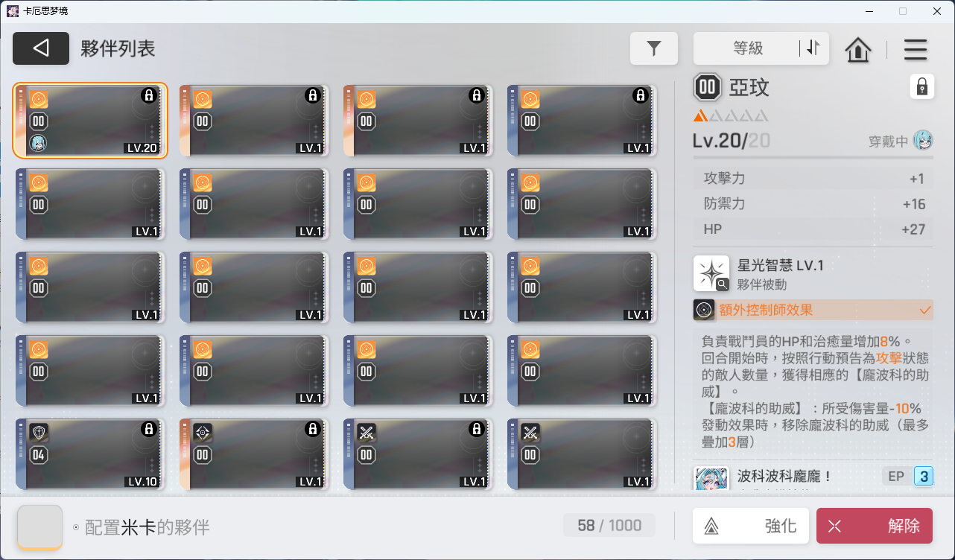The height and width of the screenshot is (560, 955).
Task: Click the EP 3 cost badge
Action: 907,477
